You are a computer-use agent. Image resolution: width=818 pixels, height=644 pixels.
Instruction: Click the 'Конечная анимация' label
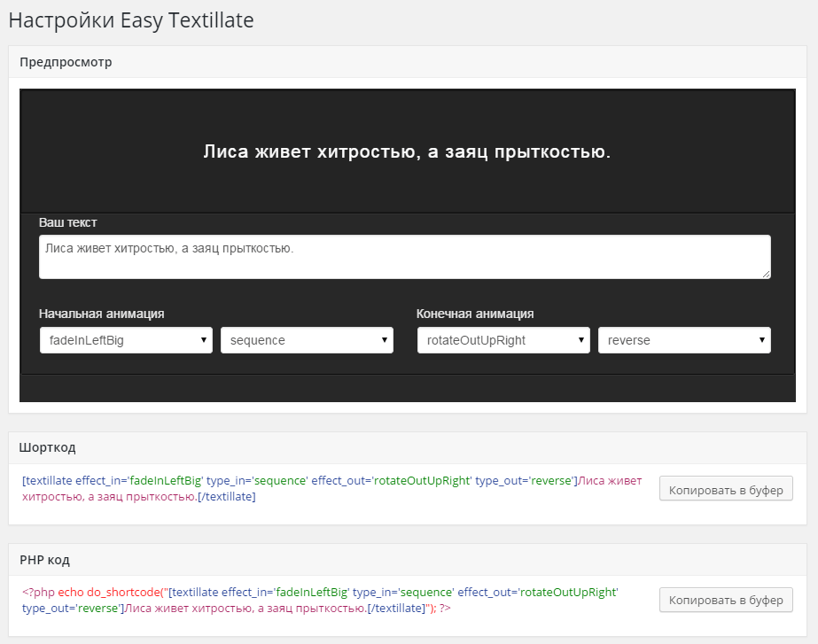click(x=475, y=314)
